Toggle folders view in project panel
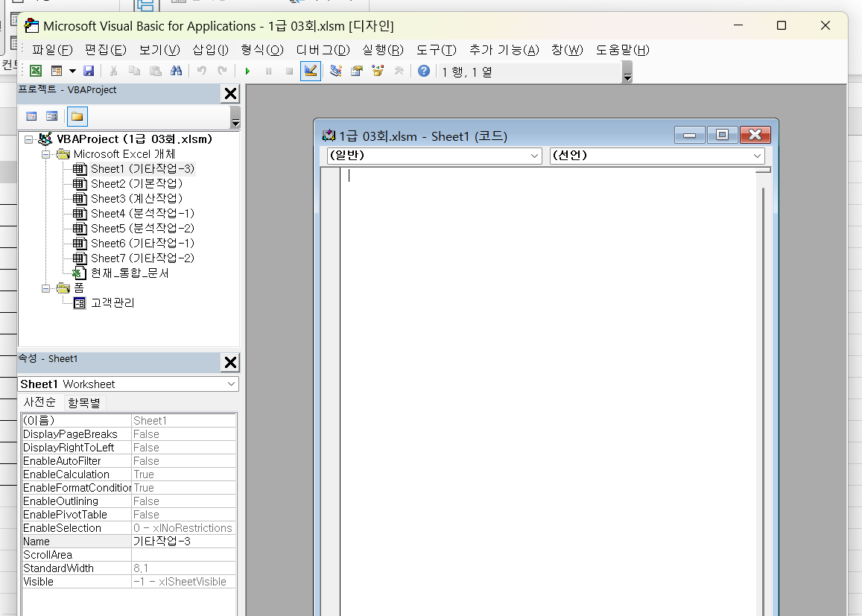 (77, 116)
